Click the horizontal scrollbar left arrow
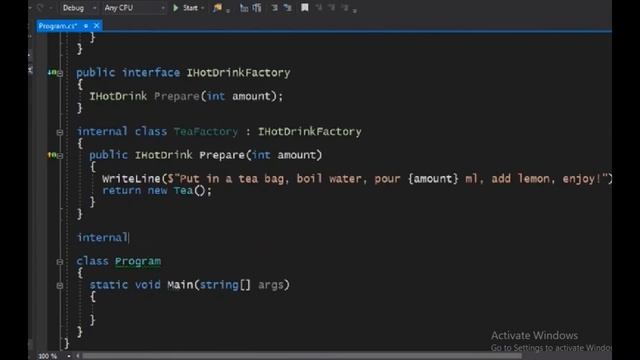The image size is (640, 360). coord(78,356)
